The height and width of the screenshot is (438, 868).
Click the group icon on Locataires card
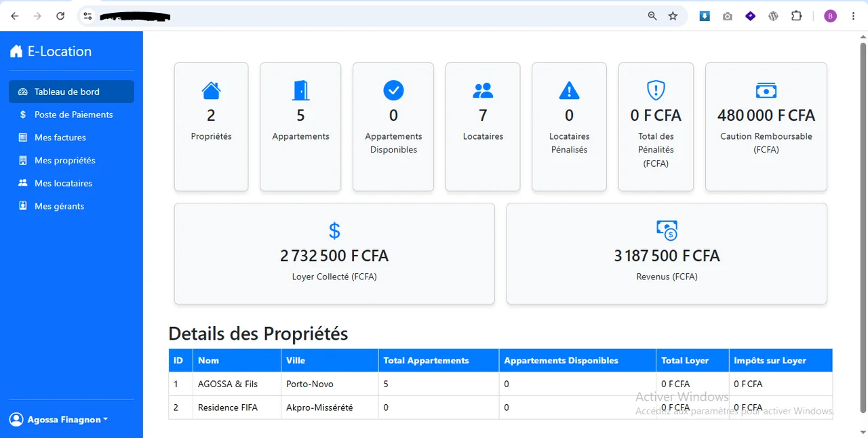483,90
